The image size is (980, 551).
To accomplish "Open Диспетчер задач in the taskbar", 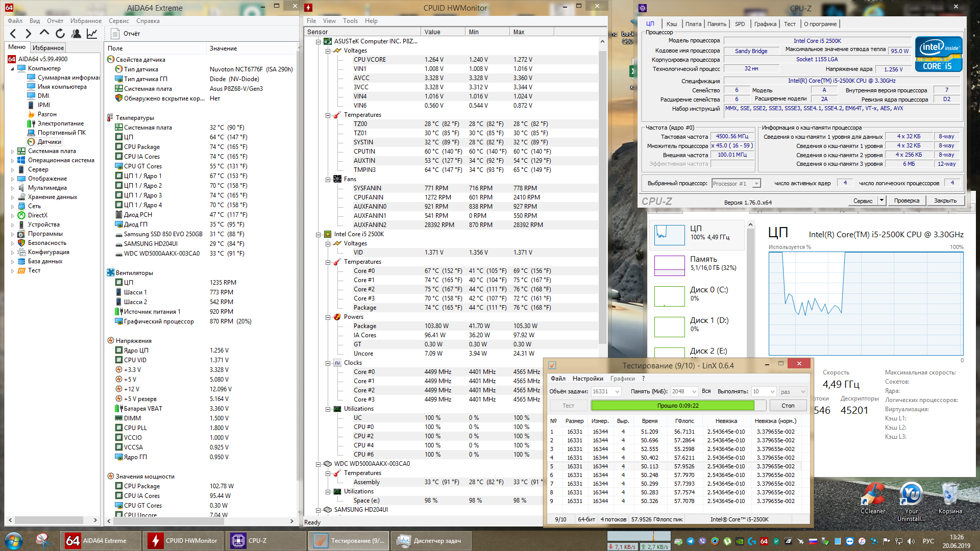I will 430,541.
